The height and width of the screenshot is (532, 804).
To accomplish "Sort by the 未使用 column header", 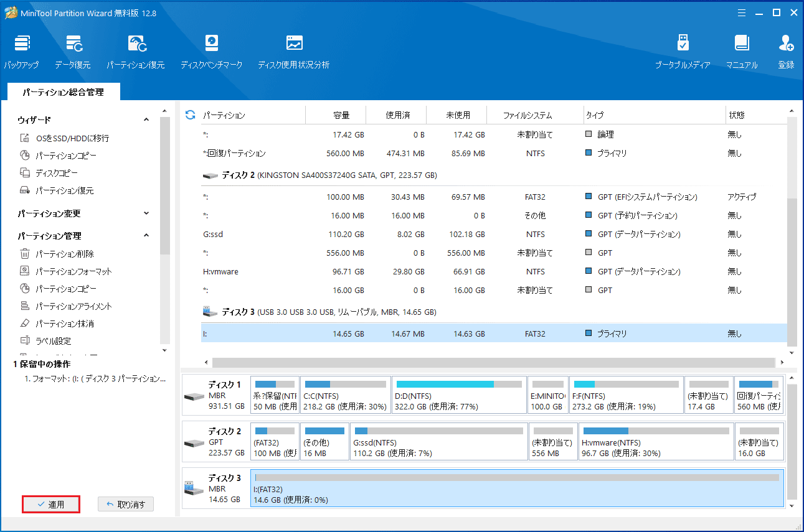I will [457, 115].
